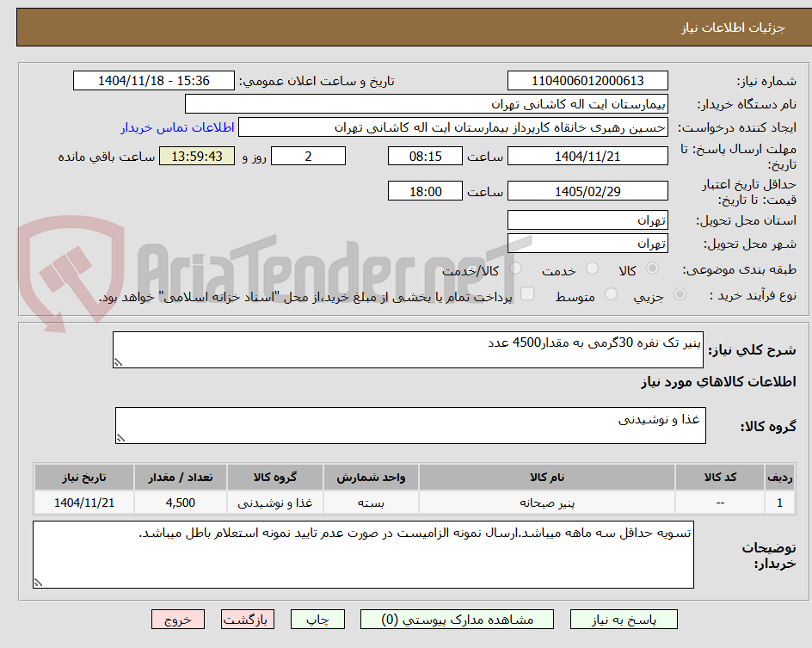This screenshot has height=648, width=812.
Task: Click the گروه کالا text area غذا و نوشیدنی
Action: click(410, 426)
